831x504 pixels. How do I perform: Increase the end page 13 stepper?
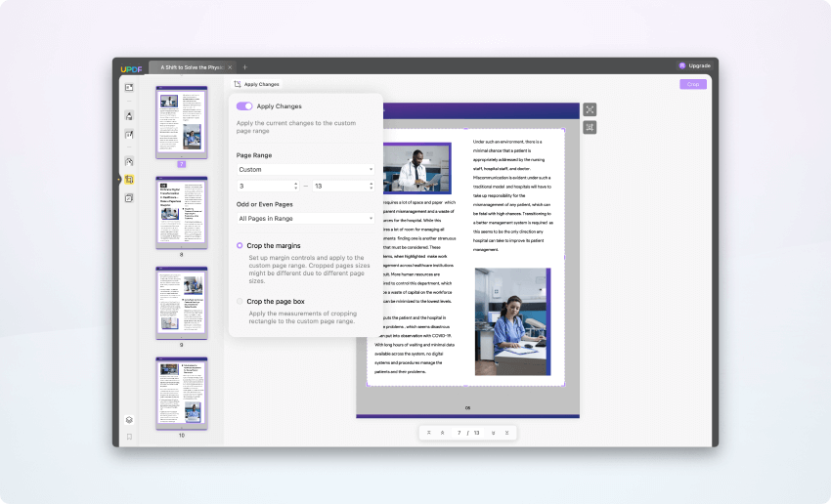coord(371,184)
